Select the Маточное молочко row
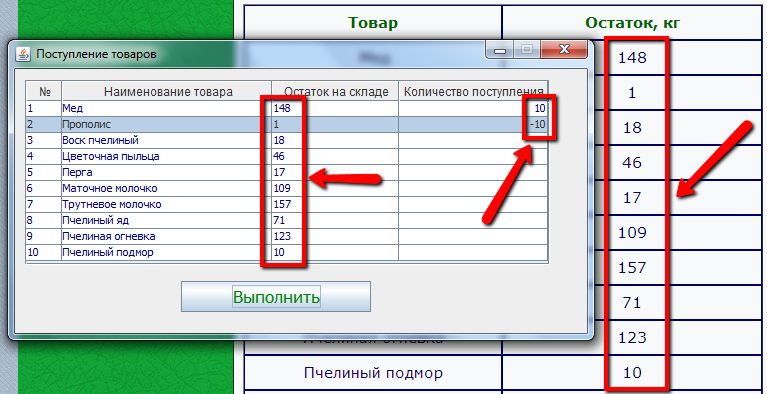Image resolution: width=767 pixels, height=394 pixels. click(x=287, y=188)
